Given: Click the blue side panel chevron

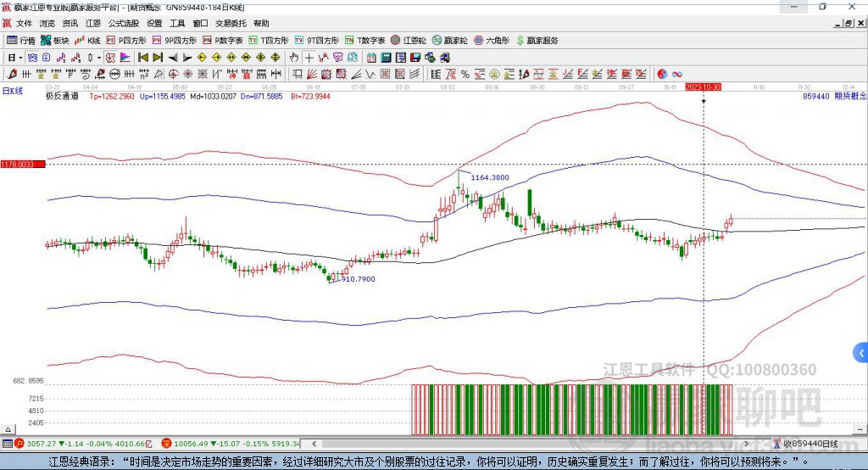Looking at the screenshot, I should 861,353.
